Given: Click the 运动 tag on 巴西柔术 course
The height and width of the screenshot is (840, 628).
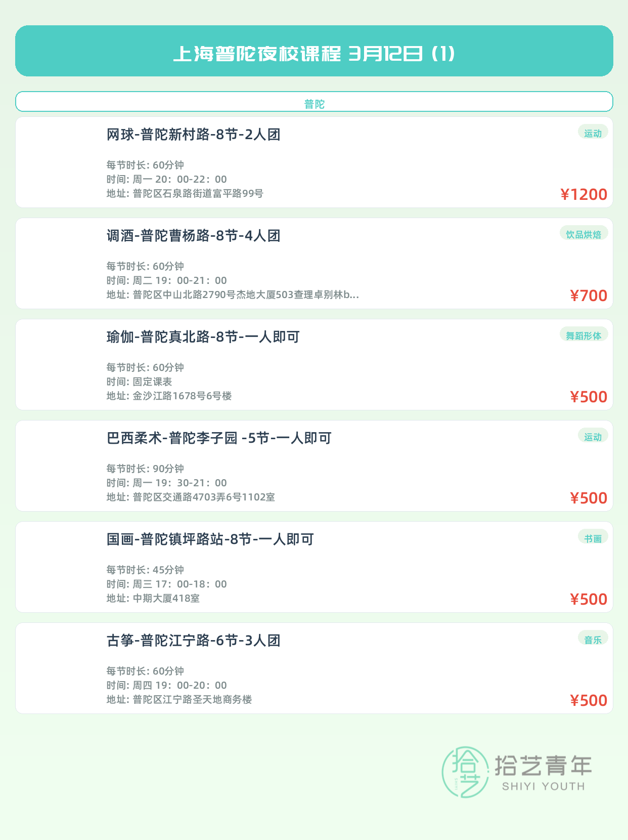Looking at the screenshot, I should click(593, 437).
